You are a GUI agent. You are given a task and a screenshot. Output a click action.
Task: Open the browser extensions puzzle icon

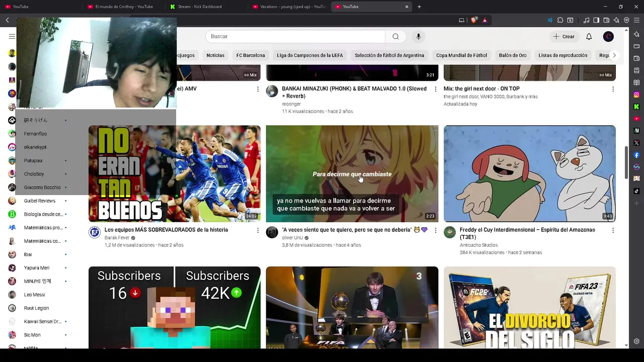click(560, 20)
